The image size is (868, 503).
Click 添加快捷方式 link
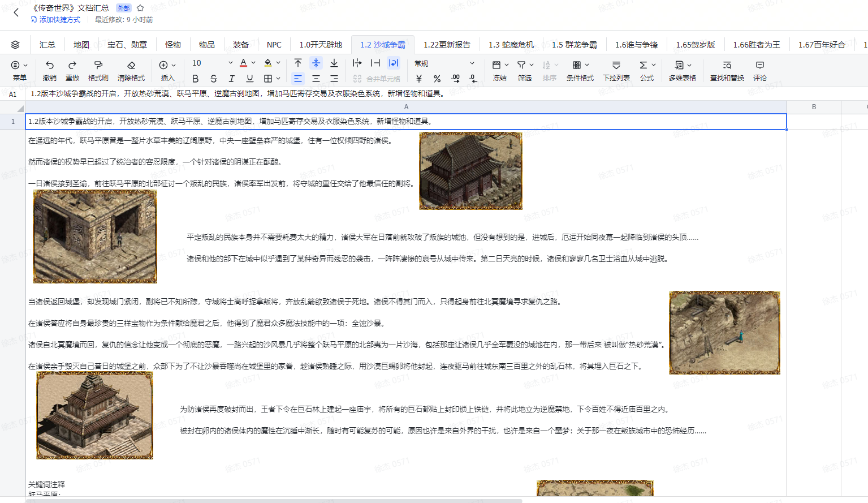[55, 20]
